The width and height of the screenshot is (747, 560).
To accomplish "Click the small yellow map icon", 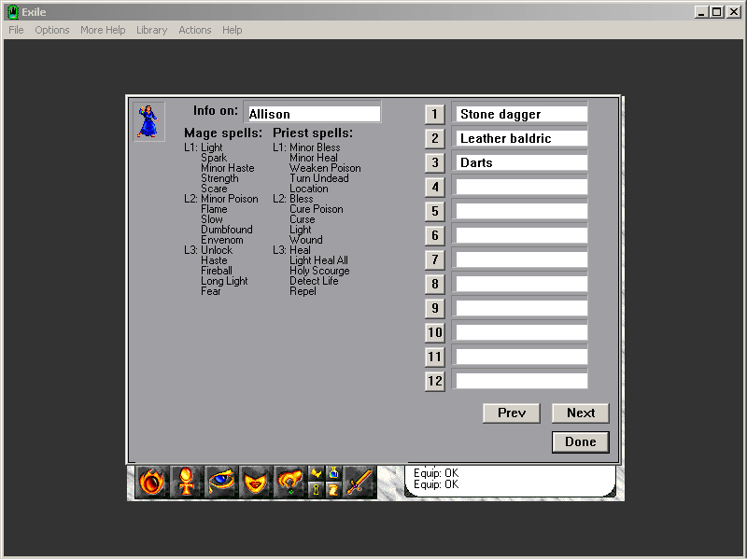I will tap(317, 473).
